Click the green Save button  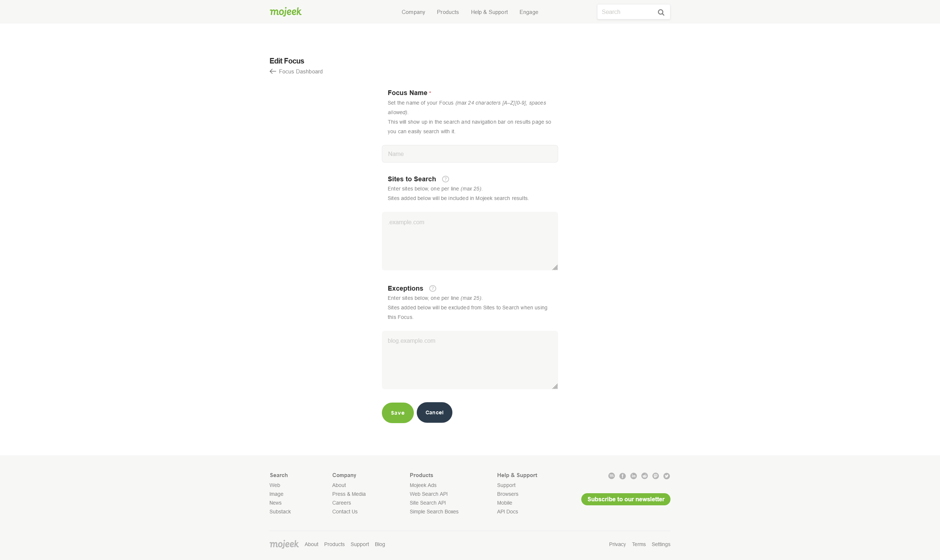point(397,412)
